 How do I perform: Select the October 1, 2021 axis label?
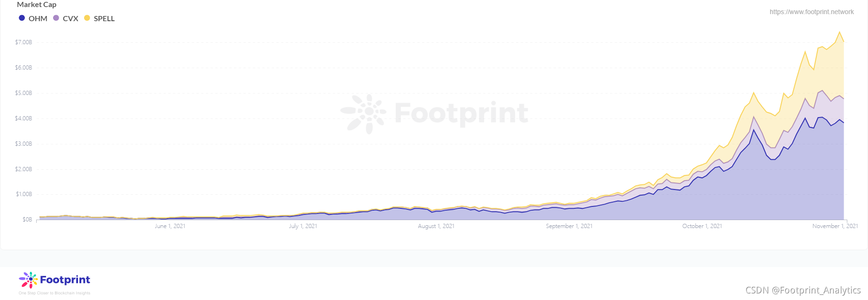tap(702, 226)
